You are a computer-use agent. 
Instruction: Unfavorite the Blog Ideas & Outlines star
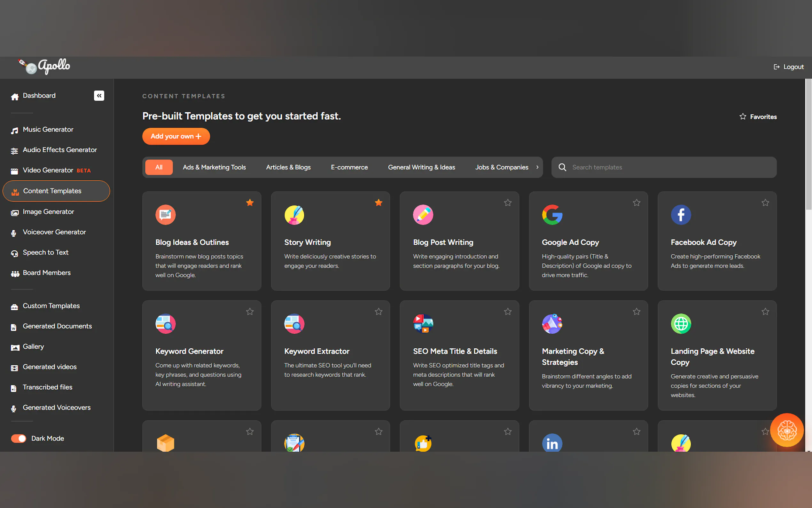[250, 202]
